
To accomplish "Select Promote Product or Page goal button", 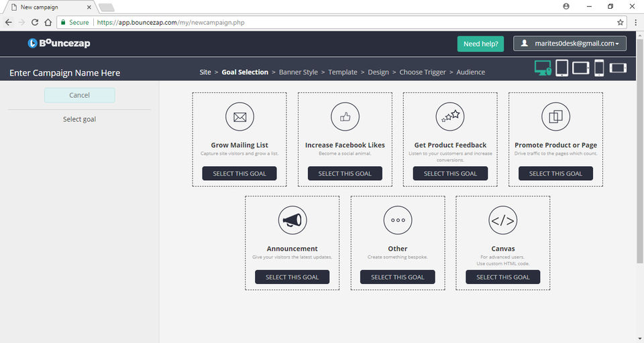I will coord(555,174).
